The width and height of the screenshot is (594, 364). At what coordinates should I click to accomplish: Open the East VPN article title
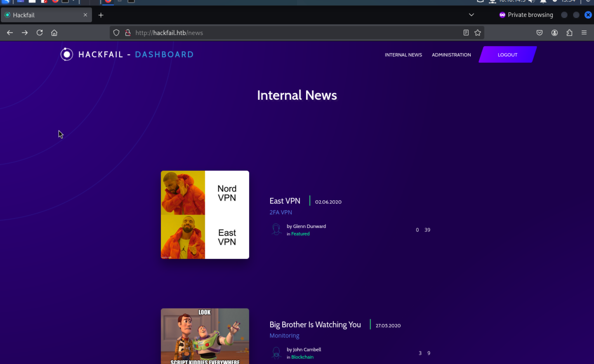coord(285,201)
